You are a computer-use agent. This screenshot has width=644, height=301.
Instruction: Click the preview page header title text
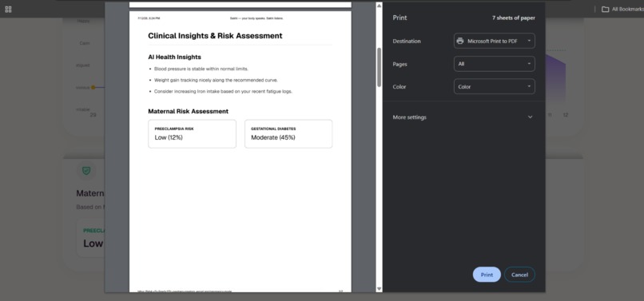(256, 18)
